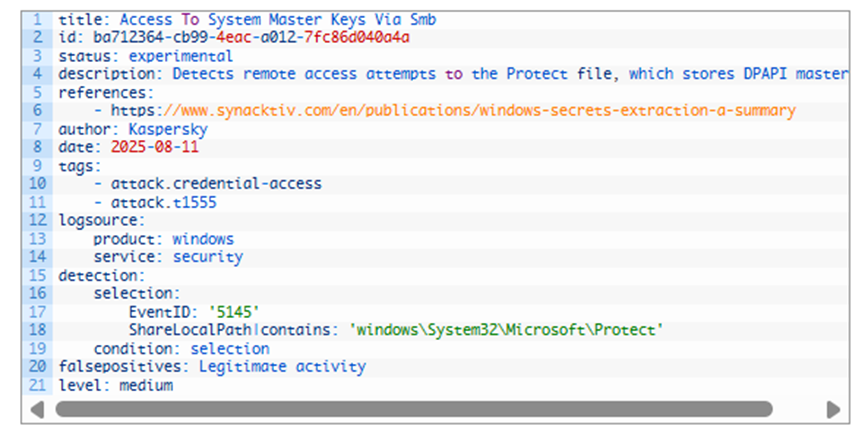Click the 'service: security' entry
The image size is (865, 439).
(x=168, y=257)
